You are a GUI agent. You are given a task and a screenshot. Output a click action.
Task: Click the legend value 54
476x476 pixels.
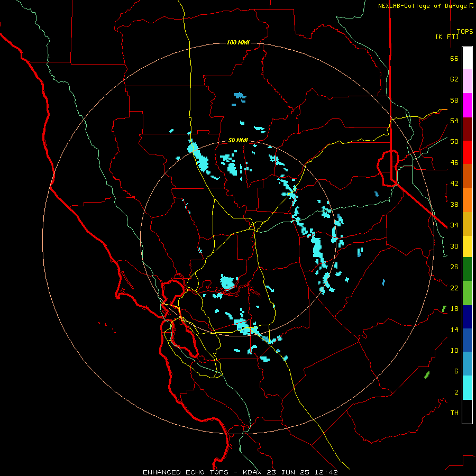click(x=454, y=121)
